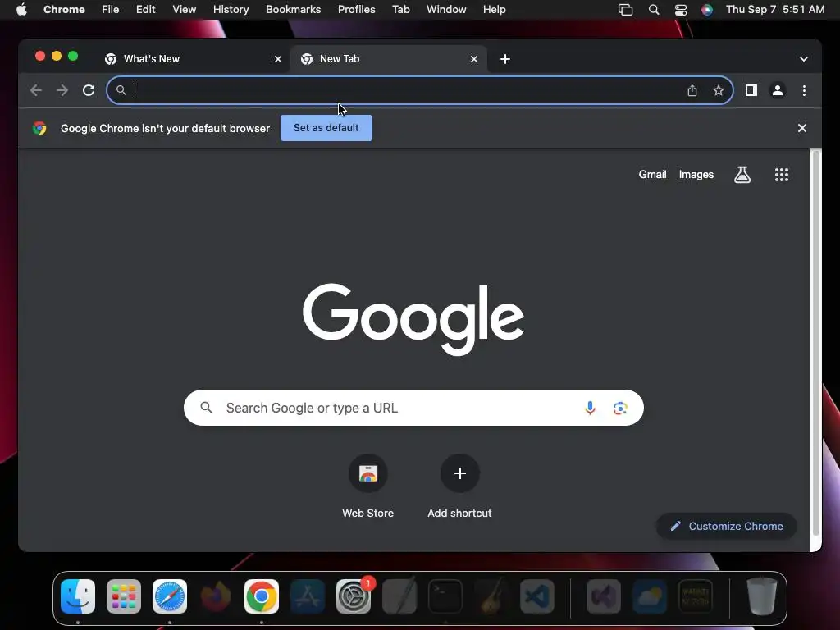The image size is (840, 630).
Task: Open the Bookmarks menu
Action: click(293, 10)
